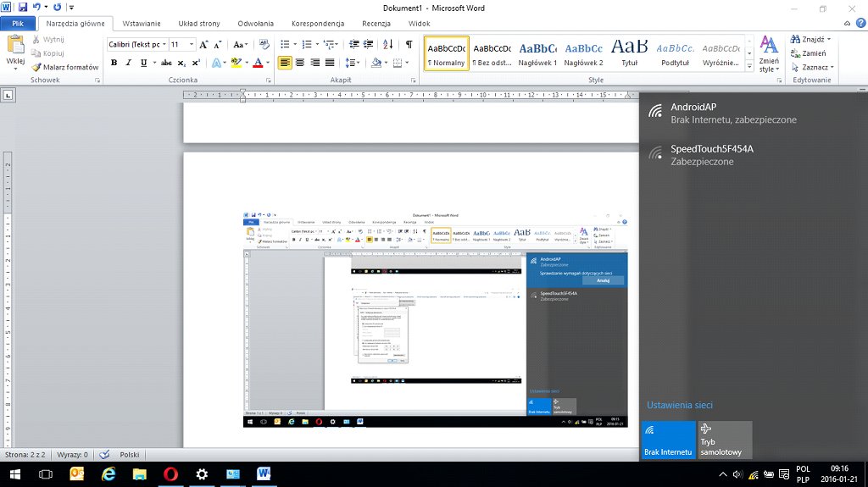The height and width of the screenshot is (487, 868).
Task: Show paragraph marks with the pilcrow icon
Action: tap(409, 44)
